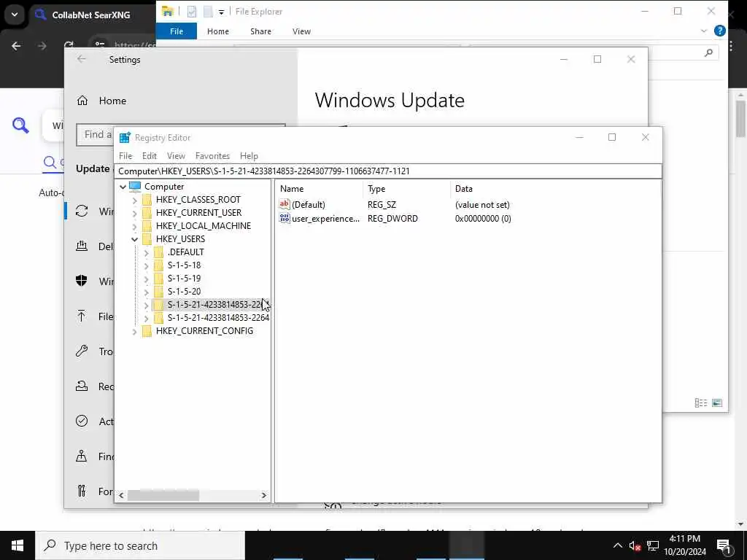Screen dimensions: 747x560
Task: Select the .DEFAULT folder icon
Action: click(158, 252)
